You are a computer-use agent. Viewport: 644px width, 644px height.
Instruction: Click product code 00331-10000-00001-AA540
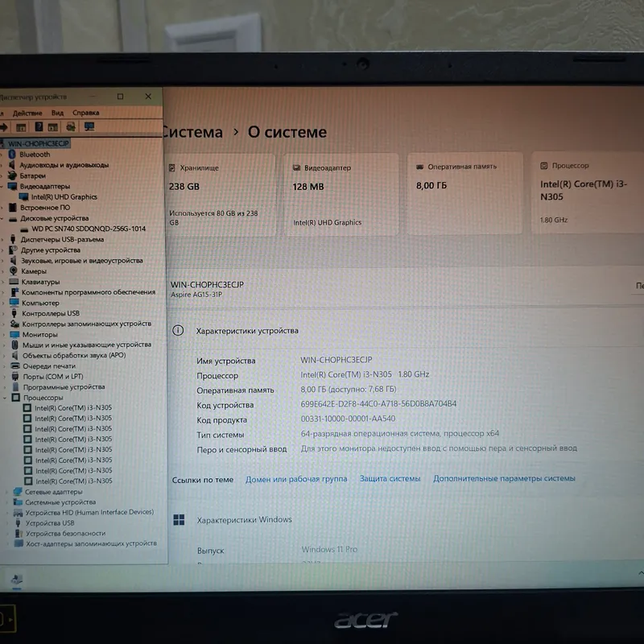[348, 419]
